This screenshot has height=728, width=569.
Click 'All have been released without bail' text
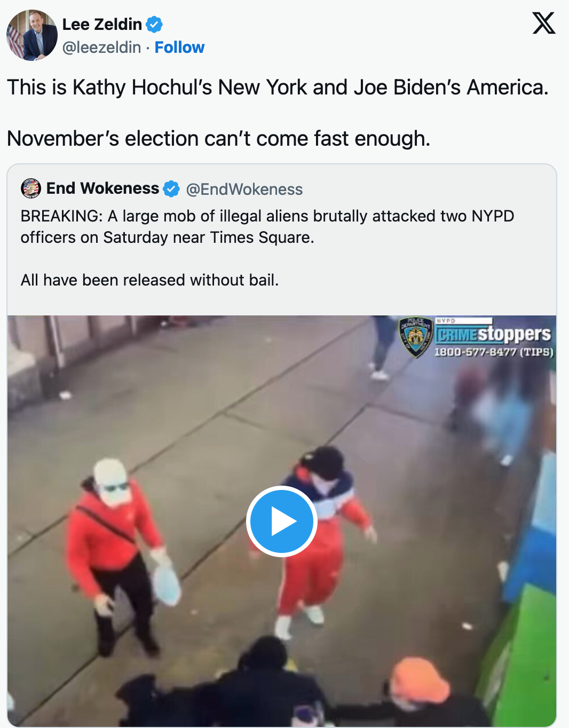coord(150,280)
